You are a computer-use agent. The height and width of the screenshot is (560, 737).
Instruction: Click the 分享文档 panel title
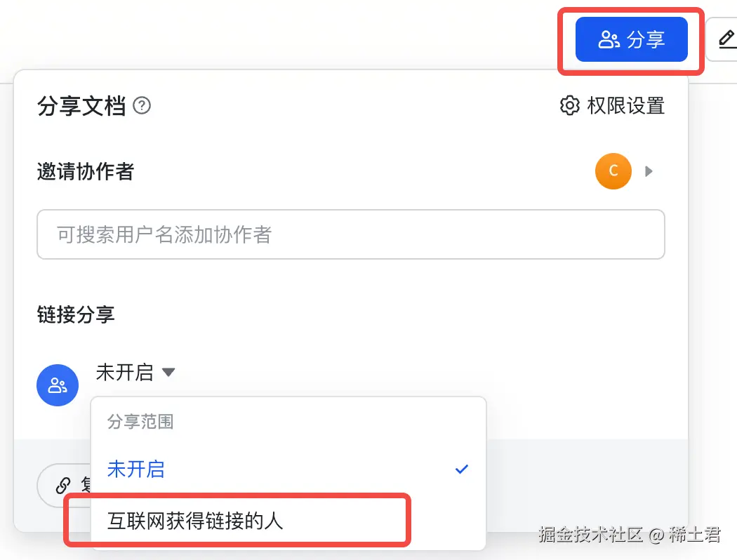[81, 106]
